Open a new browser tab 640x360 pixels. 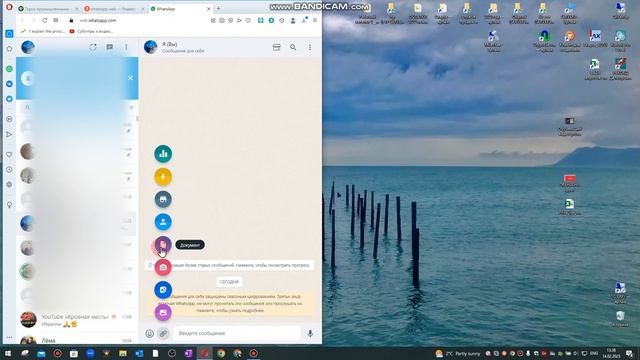218,9
